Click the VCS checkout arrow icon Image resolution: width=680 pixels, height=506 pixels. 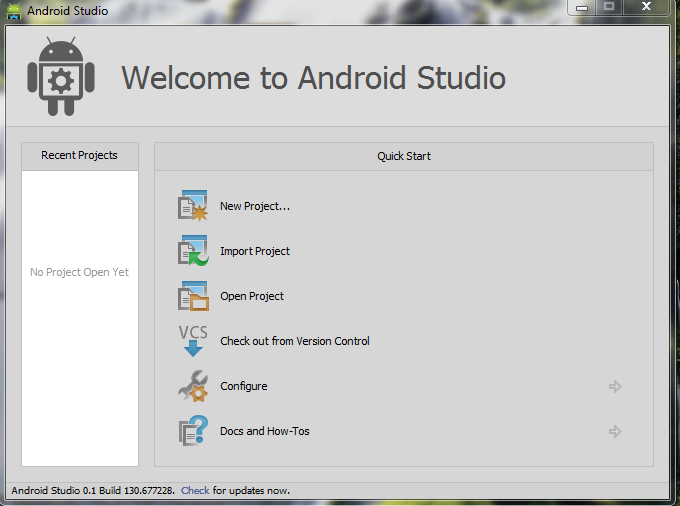(193, 341)
